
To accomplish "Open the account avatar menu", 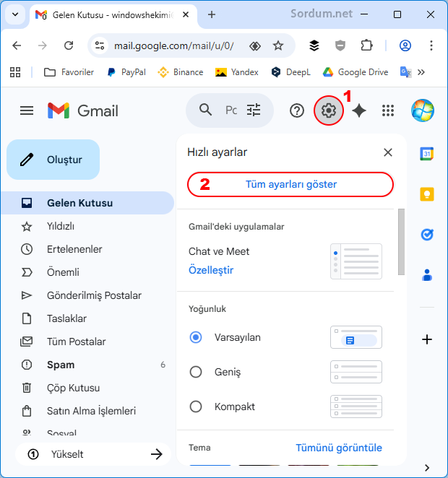I will pyautogui.click(x=423, y=110).
